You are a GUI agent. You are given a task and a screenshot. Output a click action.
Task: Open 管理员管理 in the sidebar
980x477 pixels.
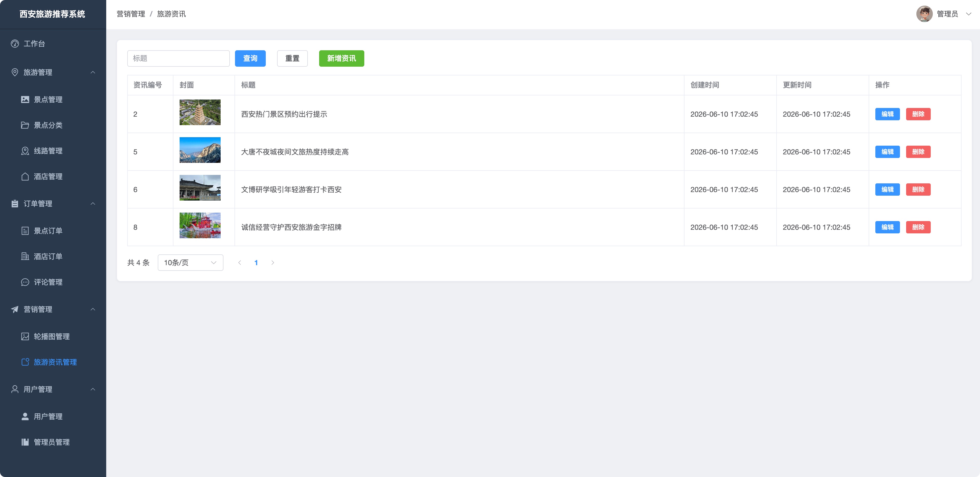tap(53, 442)
